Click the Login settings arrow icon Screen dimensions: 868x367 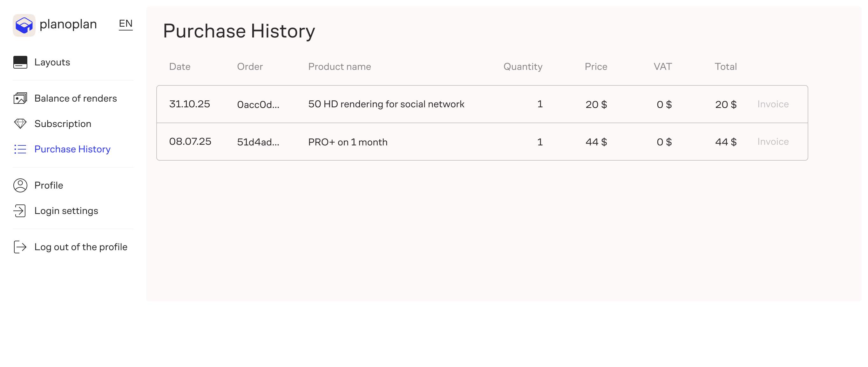tap(20, 211)
